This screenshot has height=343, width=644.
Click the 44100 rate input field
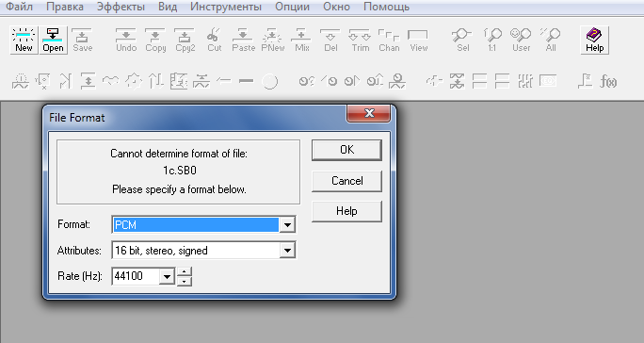point(136,276)
